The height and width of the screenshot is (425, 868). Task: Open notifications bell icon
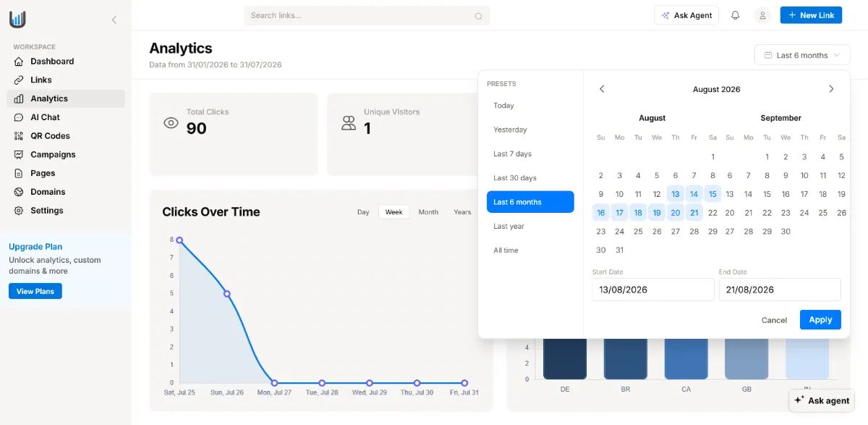coord(736,15)
